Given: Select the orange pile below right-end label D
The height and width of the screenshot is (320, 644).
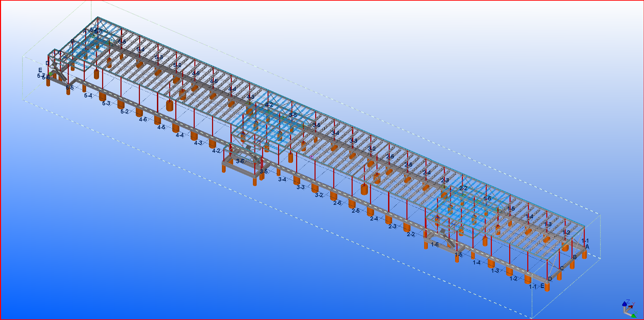Looking at the screenshot, I should [547, 287].
